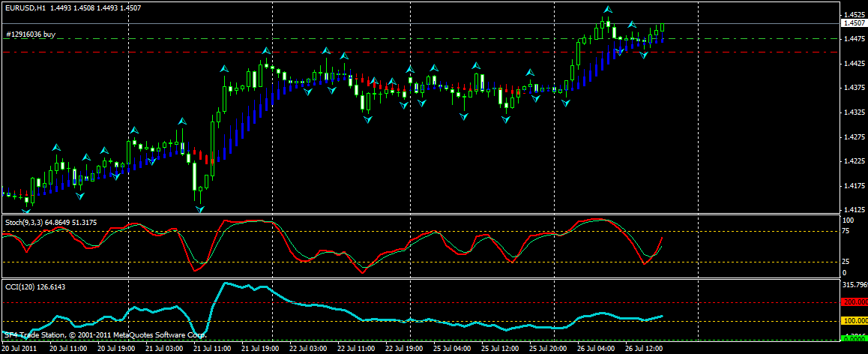
Task: Click the 21 Jul 11:00 time axis label
Action: [x=211, y=349]
